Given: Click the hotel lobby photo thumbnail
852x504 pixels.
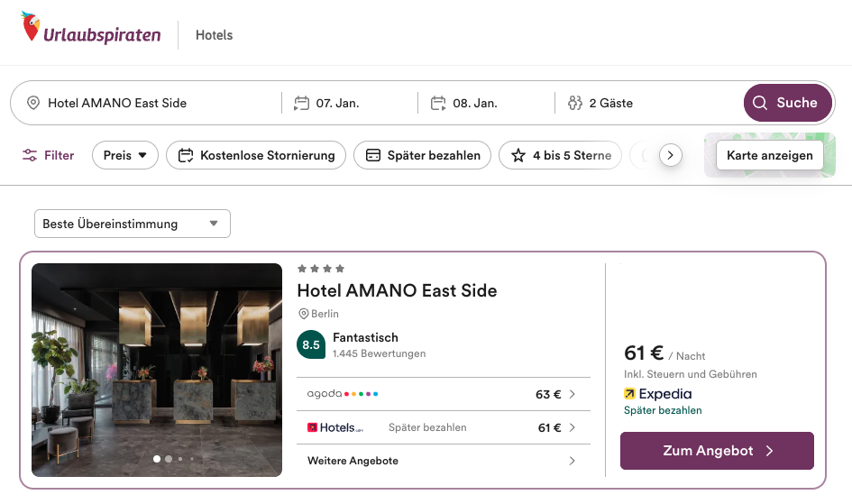Looking at the screenshot, I should (x=157, y=370).
